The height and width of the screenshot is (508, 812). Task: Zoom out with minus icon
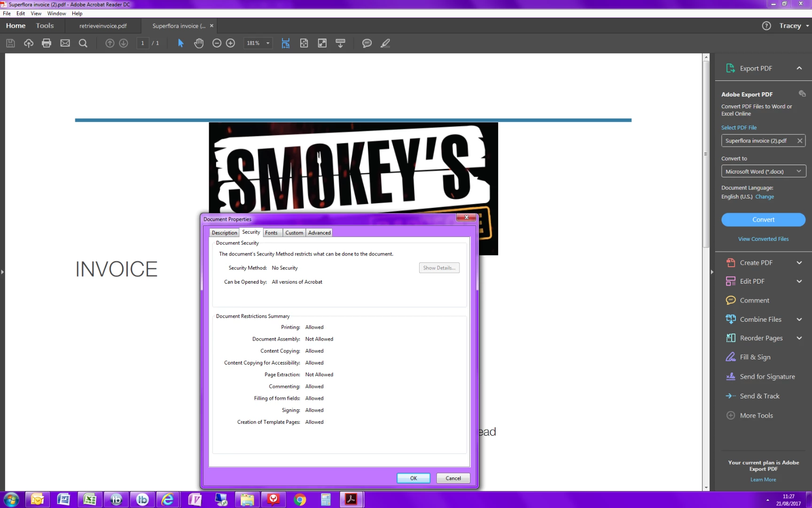217,43
